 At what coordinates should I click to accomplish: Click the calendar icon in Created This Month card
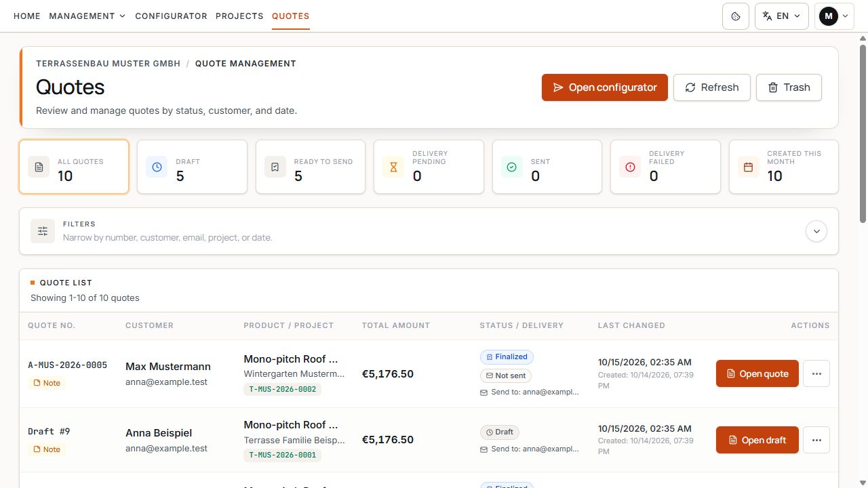pyautogui.click(x=749, y=167)
